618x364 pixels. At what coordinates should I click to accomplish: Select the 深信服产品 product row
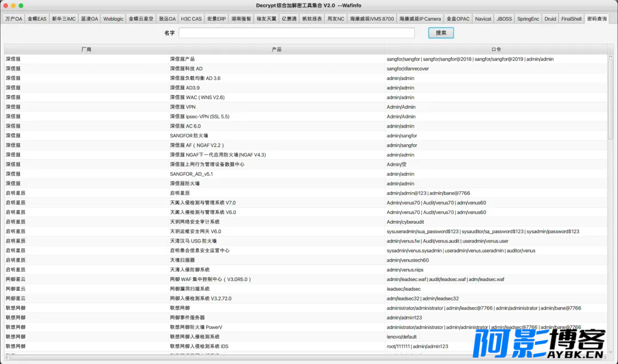[x=306, y=59]
